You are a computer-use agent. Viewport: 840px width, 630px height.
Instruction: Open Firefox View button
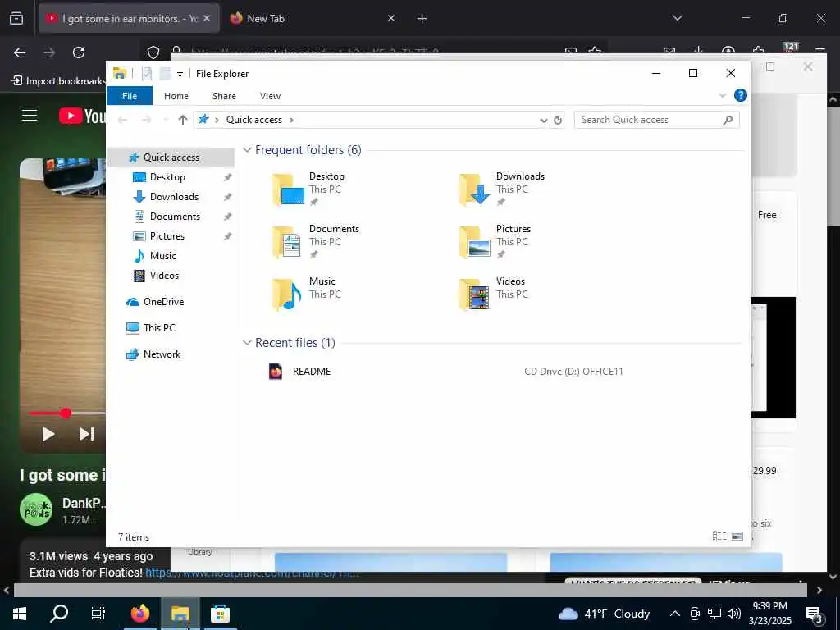click(16, 18)
